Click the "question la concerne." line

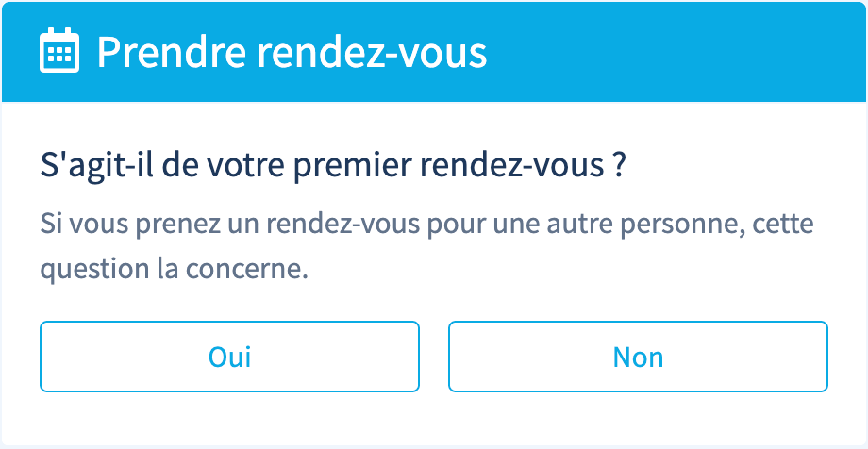coord(175,270)
